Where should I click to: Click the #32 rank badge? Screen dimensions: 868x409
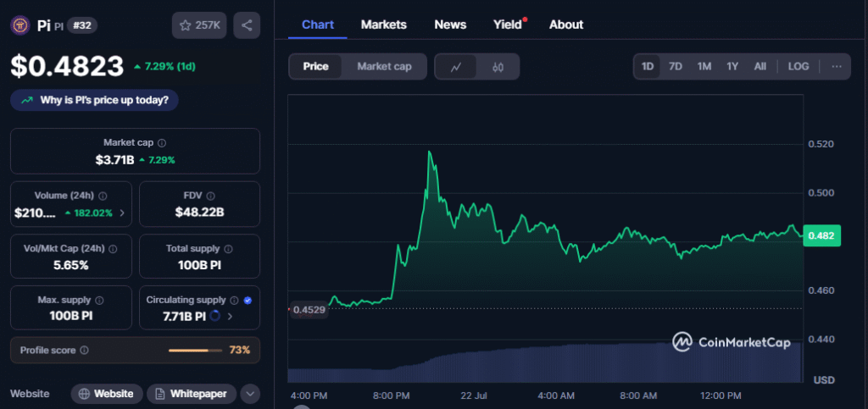tap(82, 25)
